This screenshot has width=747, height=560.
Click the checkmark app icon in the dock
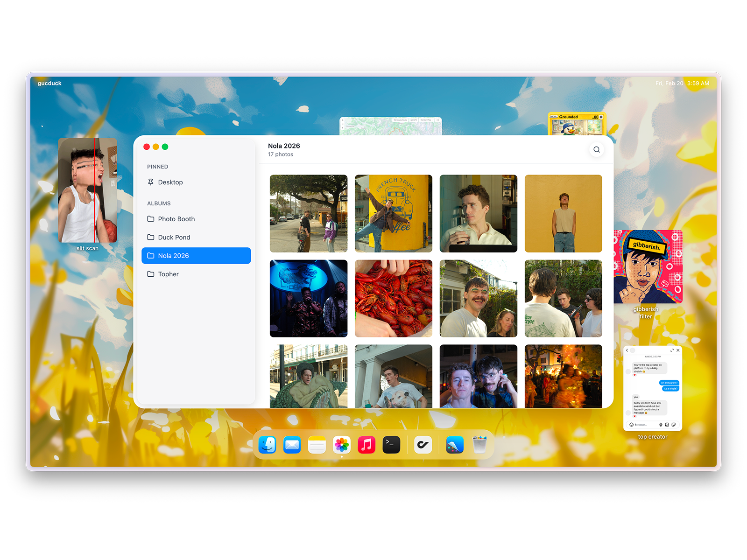pos(423,445)
